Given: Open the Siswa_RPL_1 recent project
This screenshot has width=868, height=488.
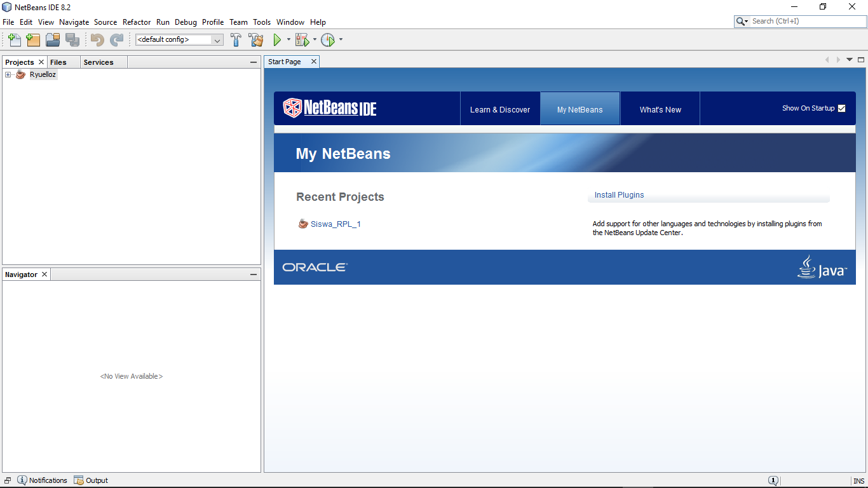Looking at the screenshot, I should point(336,224).
